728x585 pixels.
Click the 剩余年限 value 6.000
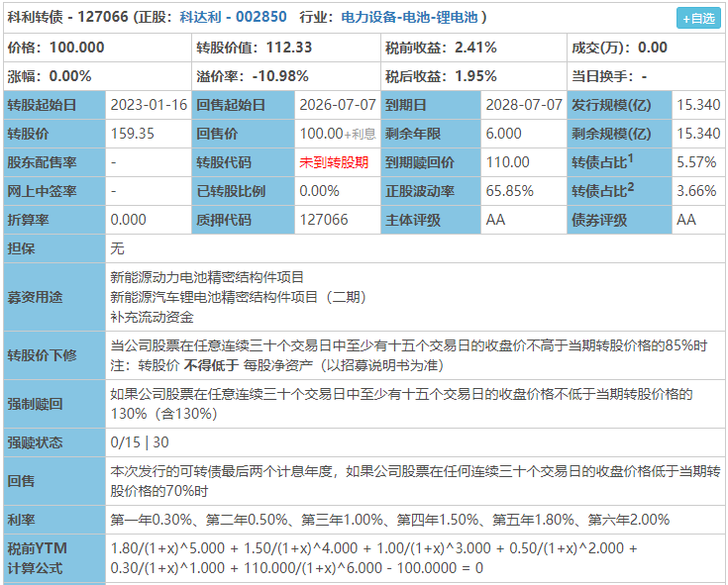pos(503,134)
